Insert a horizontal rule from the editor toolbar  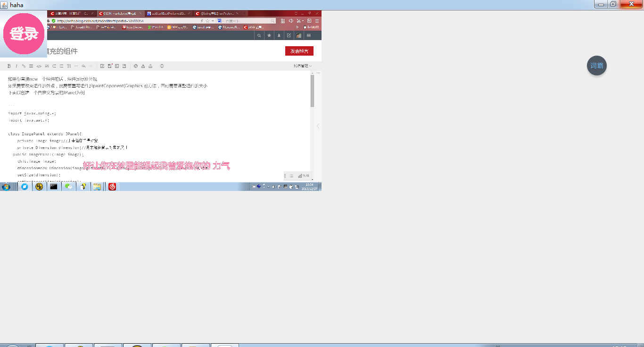[x=76, y=66]
